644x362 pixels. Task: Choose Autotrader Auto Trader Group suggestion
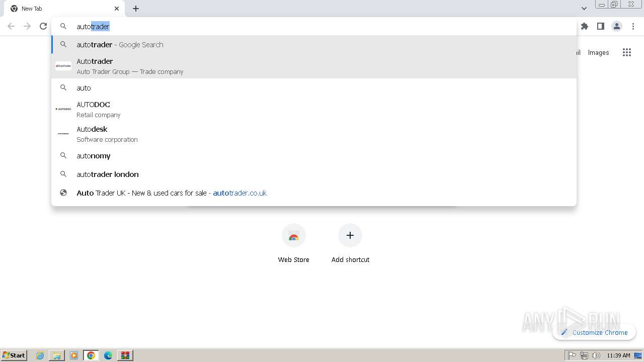314,66
